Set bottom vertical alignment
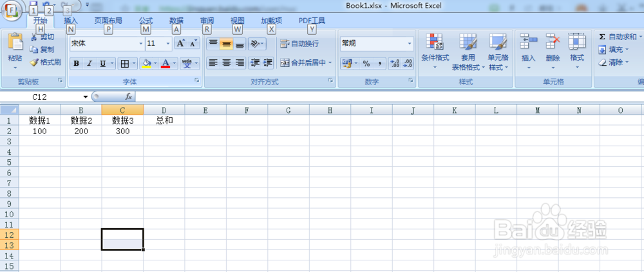The height and width of the screenshot is (272, 644). pos(240,43)
